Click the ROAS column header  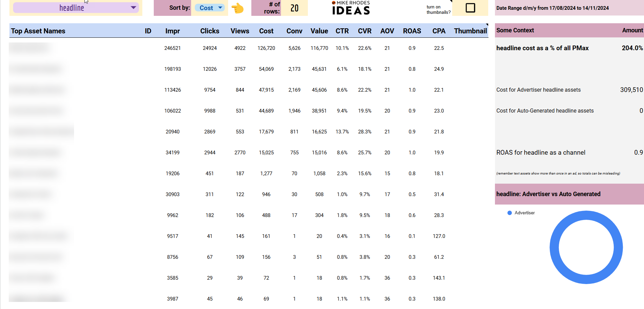412,31
